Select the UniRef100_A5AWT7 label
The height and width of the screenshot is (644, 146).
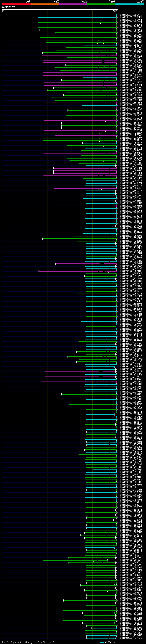coord(131,143)
